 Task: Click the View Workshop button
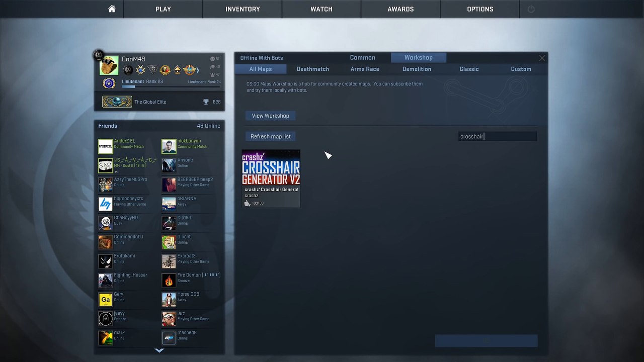[x=271, y=116]
